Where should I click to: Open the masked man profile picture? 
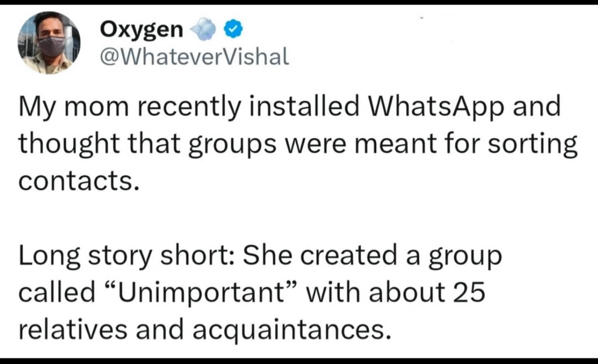point(49,42)
